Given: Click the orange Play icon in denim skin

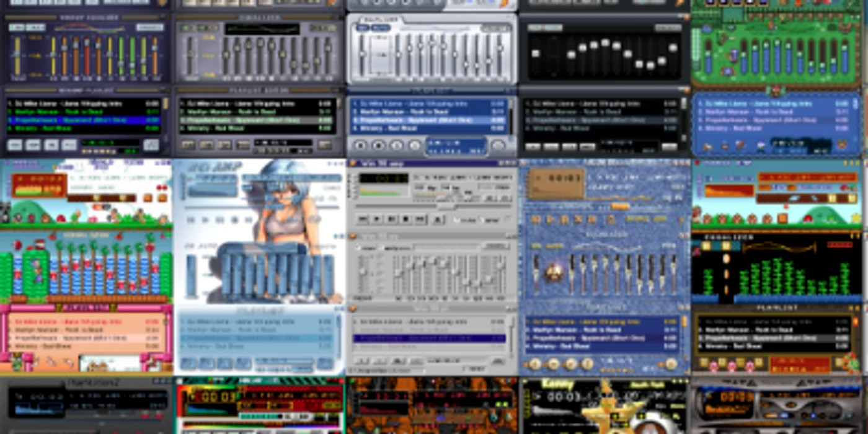Looking at the screenshot, I should point(551,219).
